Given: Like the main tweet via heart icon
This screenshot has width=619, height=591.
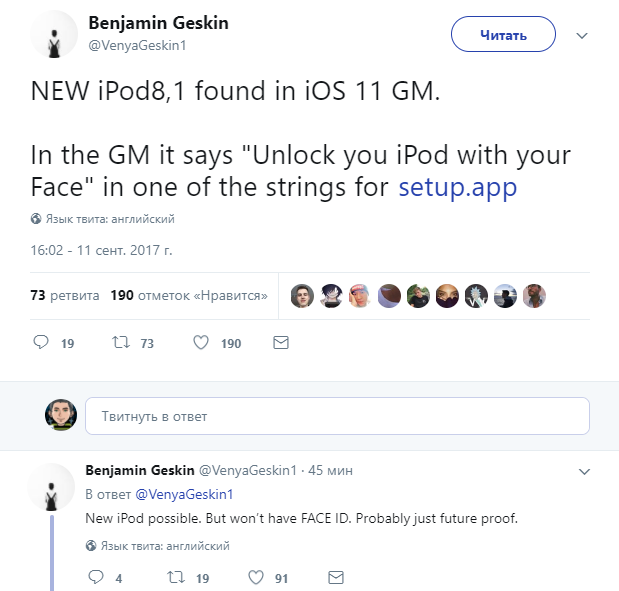Looking at the screenshot, I should pos(200,342).
